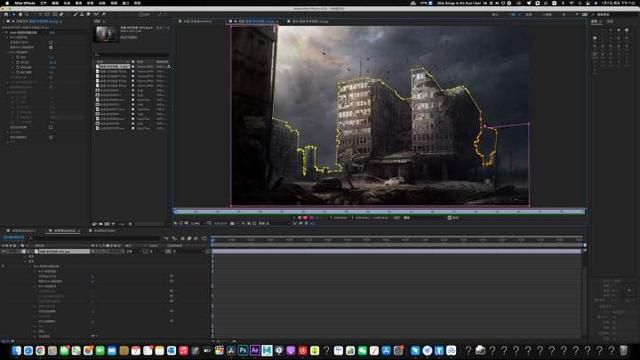Click the timeline work area bar
Screen dimensions: 640x360
pyautogui.click(x=396, y=245)
